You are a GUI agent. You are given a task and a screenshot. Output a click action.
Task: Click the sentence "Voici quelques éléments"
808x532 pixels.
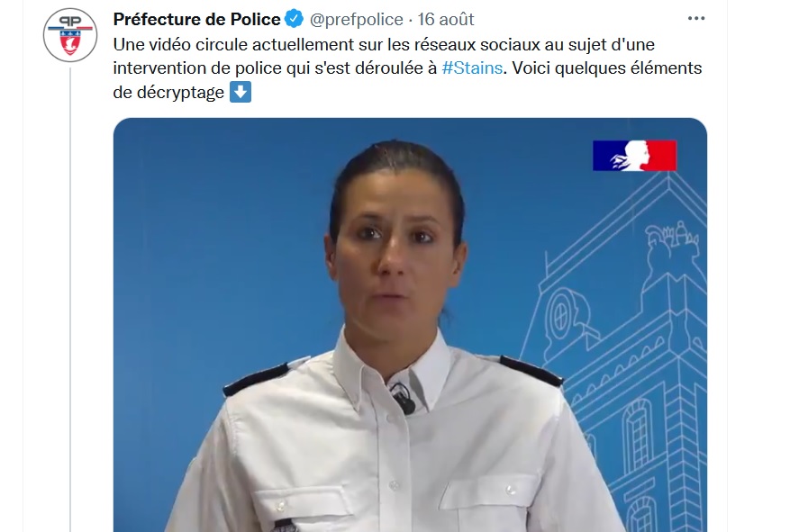(607, 68)
